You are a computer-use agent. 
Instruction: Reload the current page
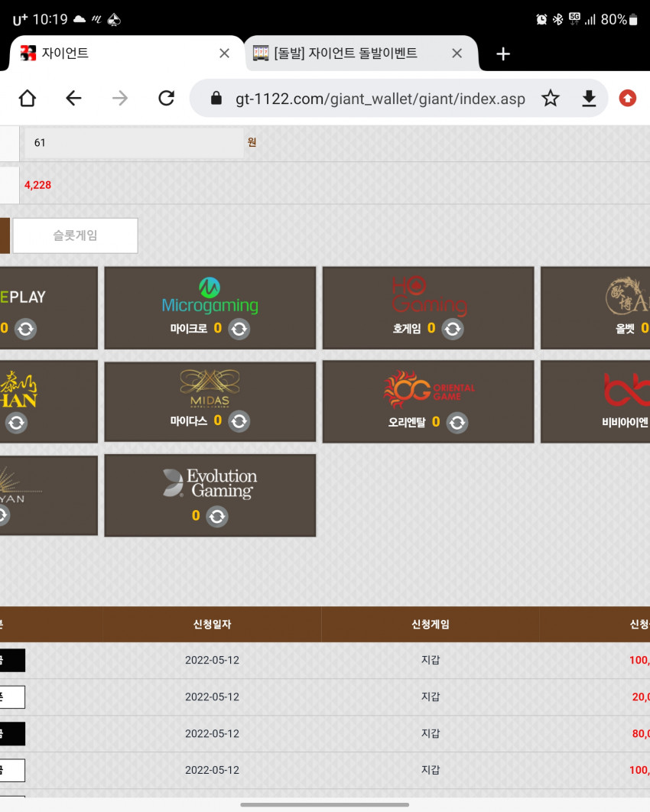[x=166, y=98]
